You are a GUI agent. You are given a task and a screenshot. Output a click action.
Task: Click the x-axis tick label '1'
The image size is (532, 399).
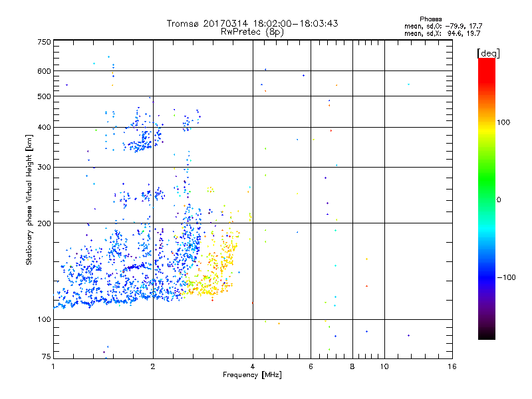coord(53,366)
